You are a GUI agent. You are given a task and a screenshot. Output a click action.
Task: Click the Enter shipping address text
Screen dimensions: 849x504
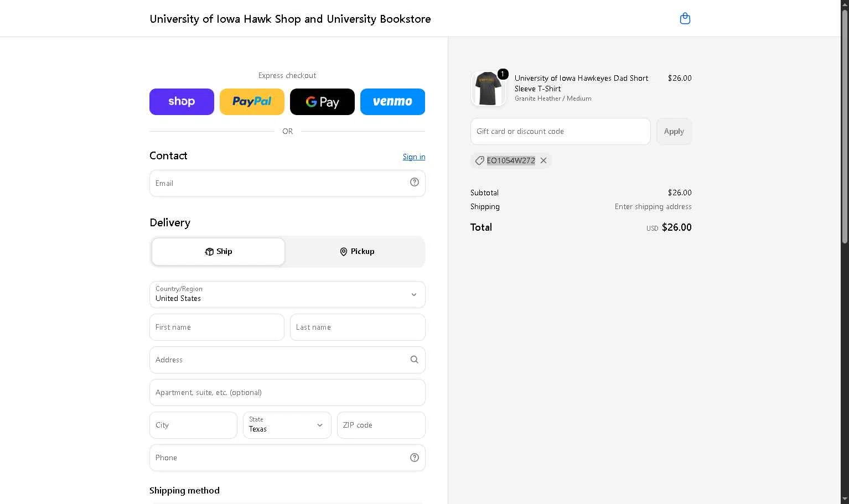coord(653,206)
